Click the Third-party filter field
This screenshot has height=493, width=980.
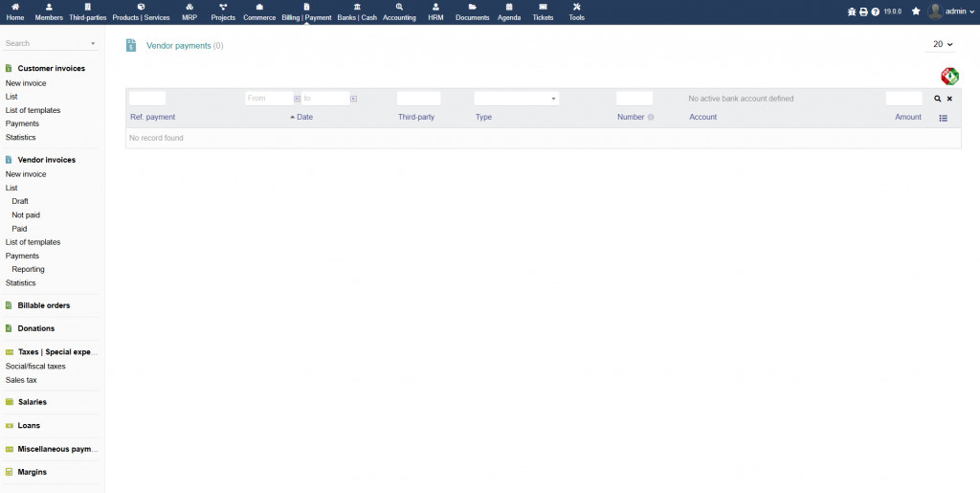pos(419,99)
